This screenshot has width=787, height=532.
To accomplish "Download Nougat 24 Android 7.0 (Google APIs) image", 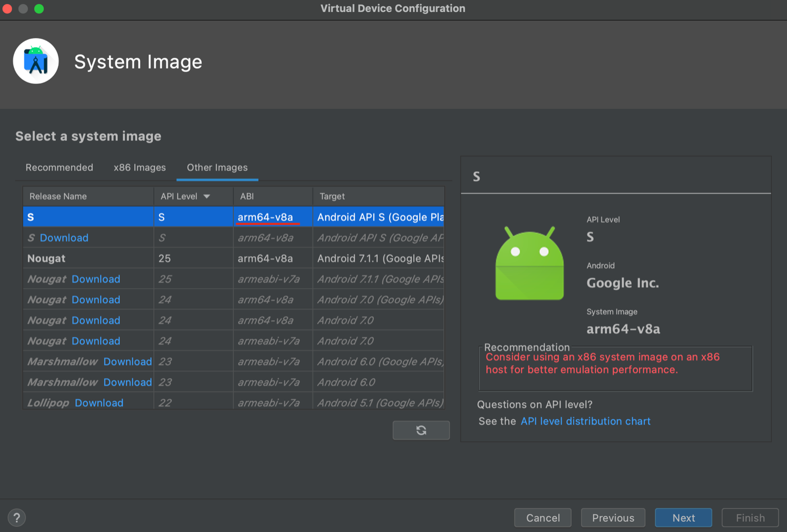I will 96,300.
